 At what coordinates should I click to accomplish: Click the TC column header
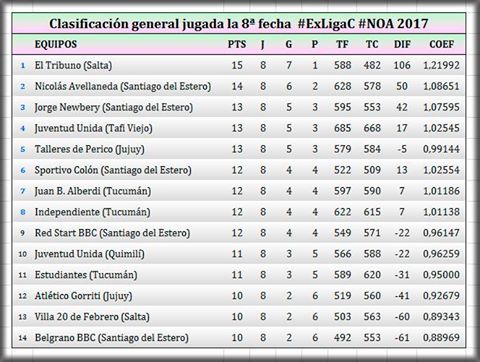[x=372, y=44]
